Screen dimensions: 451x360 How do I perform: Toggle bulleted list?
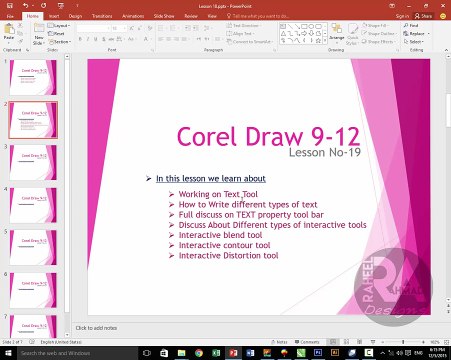[161, 28]
